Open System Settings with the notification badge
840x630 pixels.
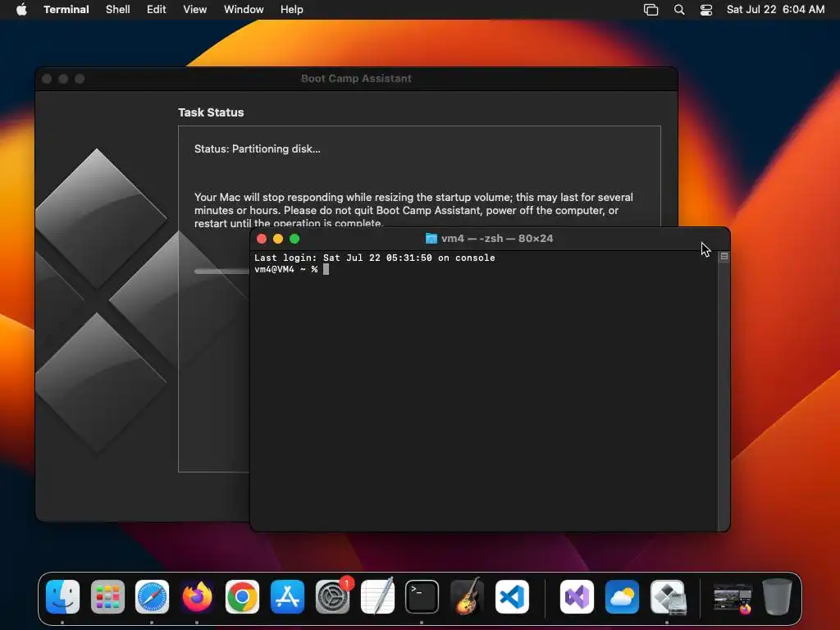[x=333, y=596]
